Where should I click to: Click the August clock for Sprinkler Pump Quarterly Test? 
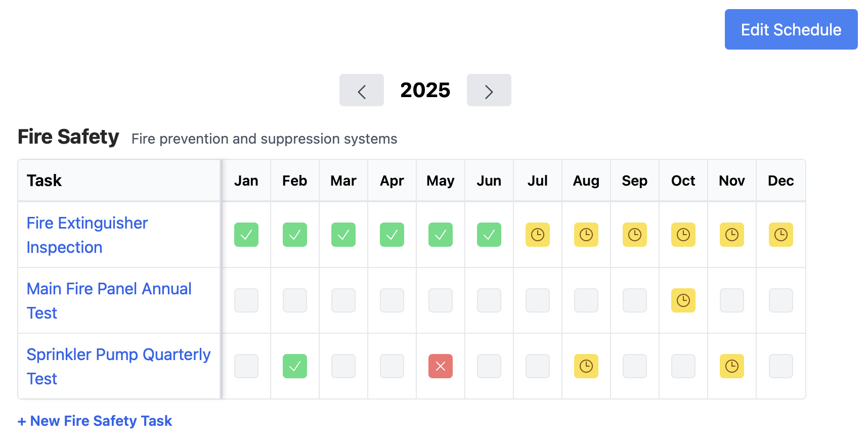586,366
